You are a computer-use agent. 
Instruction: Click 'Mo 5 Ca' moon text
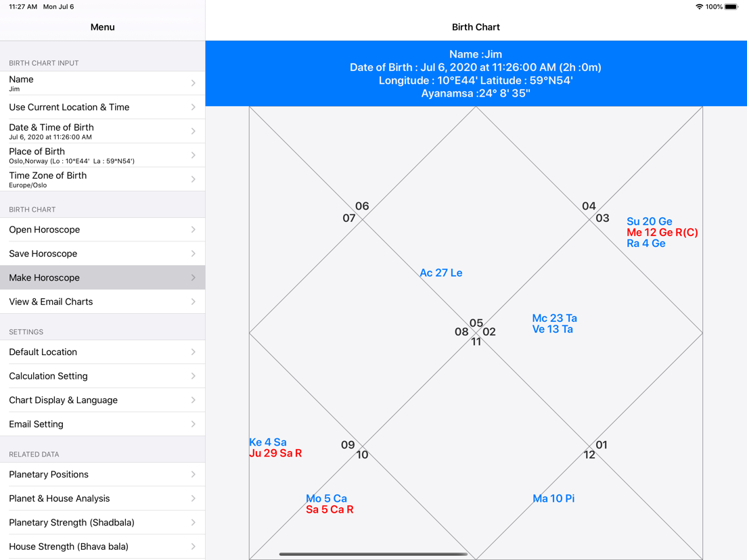pos(326,498)
